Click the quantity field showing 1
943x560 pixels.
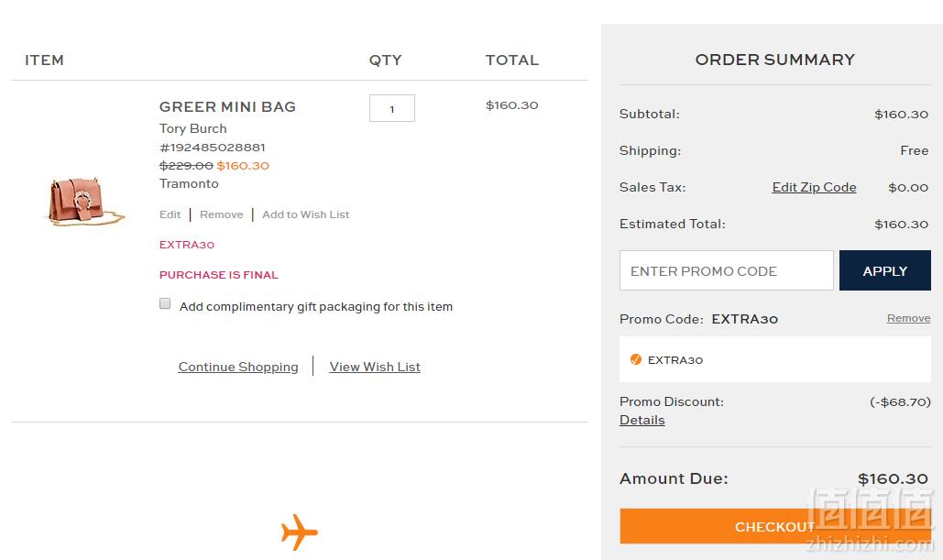[392, 108]
